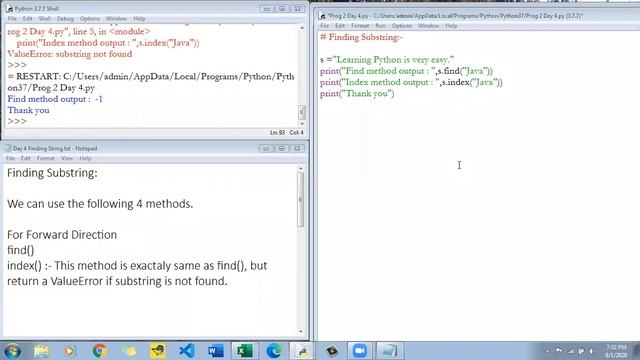Maximize the Python Shell window
Viewport: 640px width, 360px height.
[x=282, y=9]
